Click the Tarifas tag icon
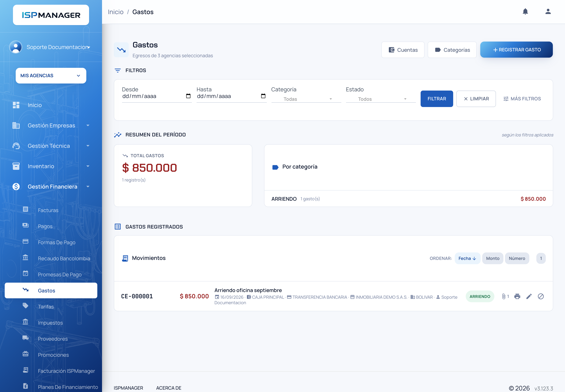565x392 pixels. 26,306
